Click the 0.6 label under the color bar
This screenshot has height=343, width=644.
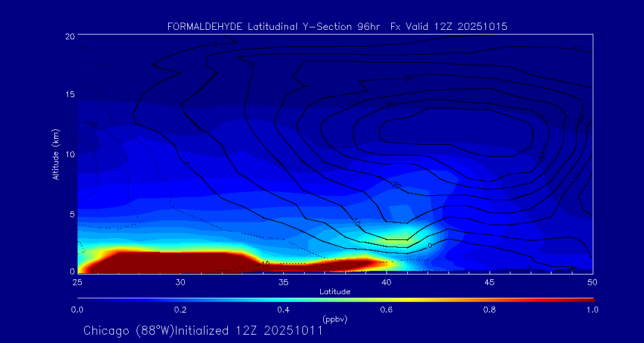click(x=386, y=310)
